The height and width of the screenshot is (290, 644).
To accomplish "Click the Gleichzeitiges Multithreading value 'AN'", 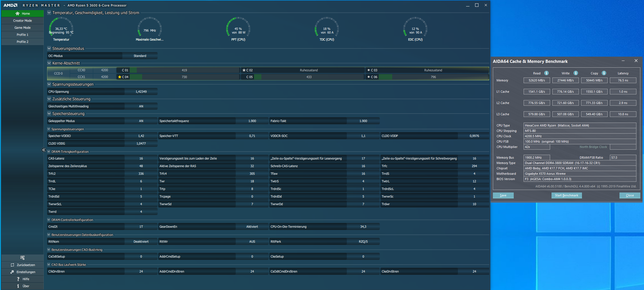I will 141,106.
